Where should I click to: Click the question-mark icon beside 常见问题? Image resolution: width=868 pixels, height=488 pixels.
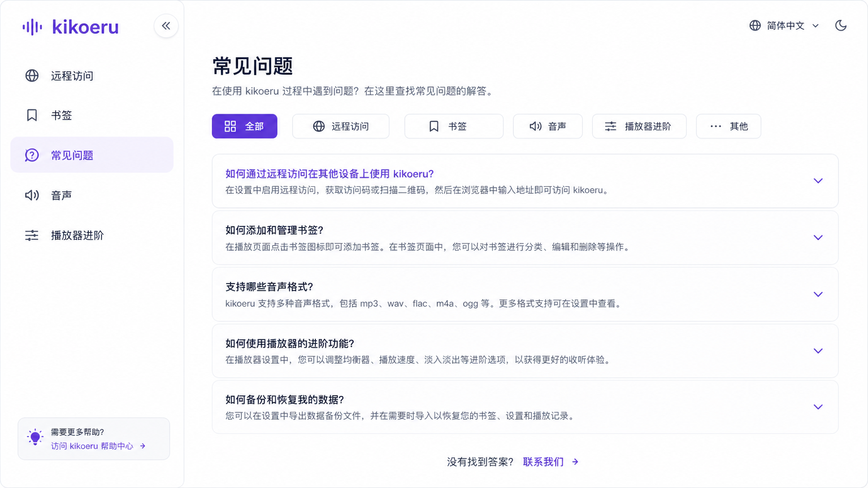tap(32, 155)
